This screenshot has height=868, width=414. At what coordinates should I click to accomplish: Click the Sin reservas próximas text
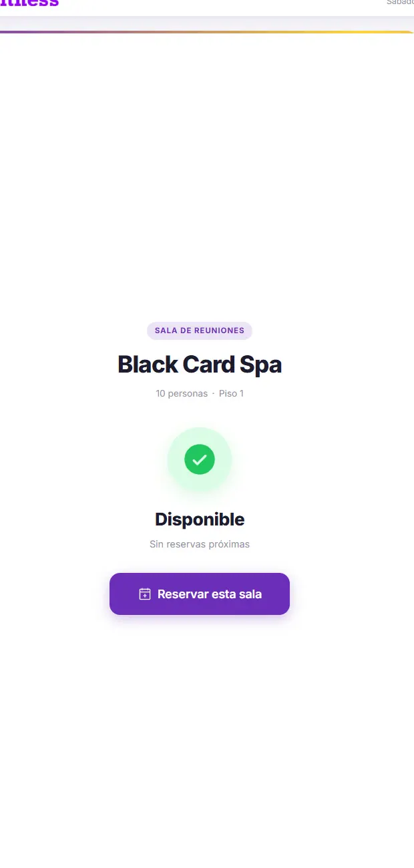tap(200, 544)
